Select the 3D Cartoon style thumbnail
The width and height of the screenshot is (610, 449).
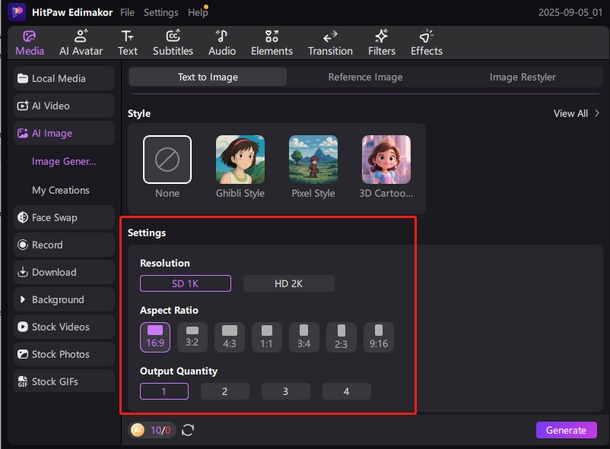click(386, 160)
